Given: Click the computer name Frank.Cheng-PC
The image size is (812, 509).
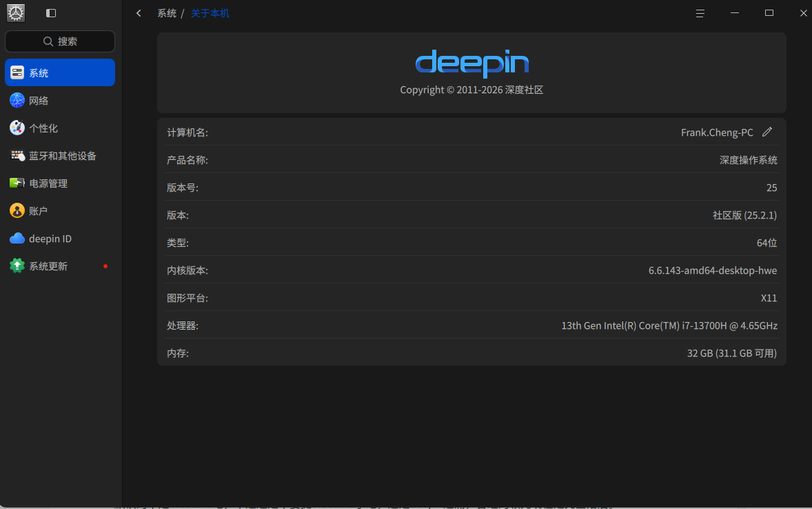Looking at the screenshot, I should (717, 132).
